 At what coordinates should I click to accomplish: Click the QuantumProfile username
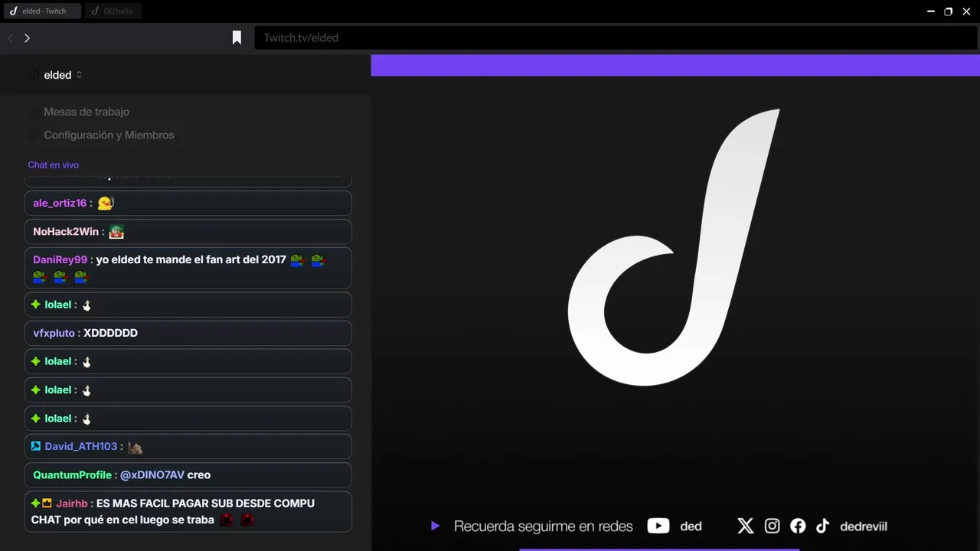(72, 474)
